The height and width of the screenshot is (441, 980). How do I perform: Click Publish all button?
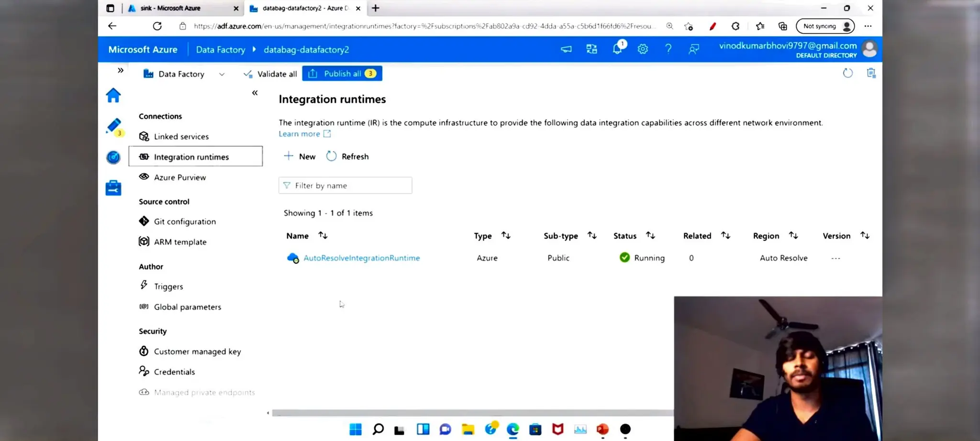pyautogui.click(x=342, y=74)
